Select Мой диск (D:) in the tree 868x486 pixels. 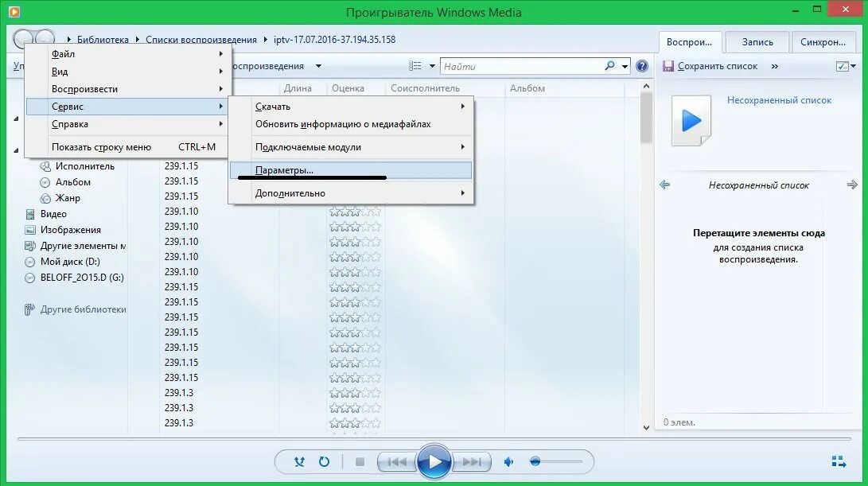pyautogui.click(x=70, y=262)
